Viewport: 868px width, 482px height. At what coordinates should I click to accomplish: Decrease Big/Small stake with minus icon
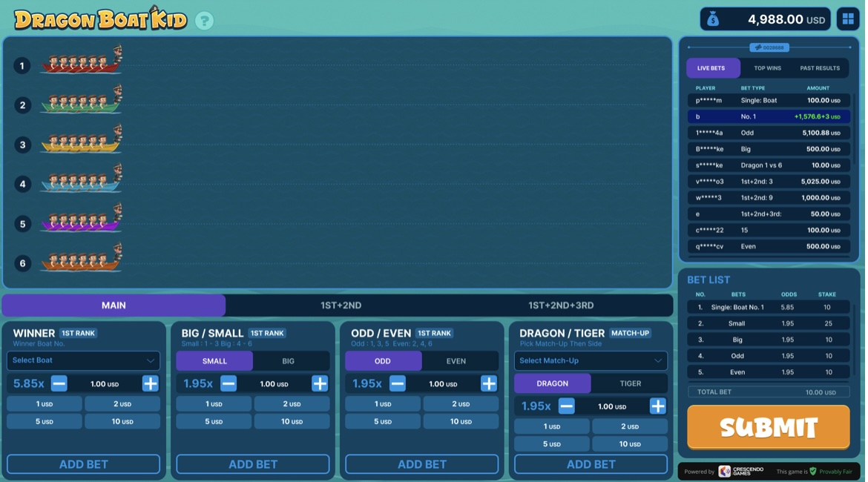228,383
